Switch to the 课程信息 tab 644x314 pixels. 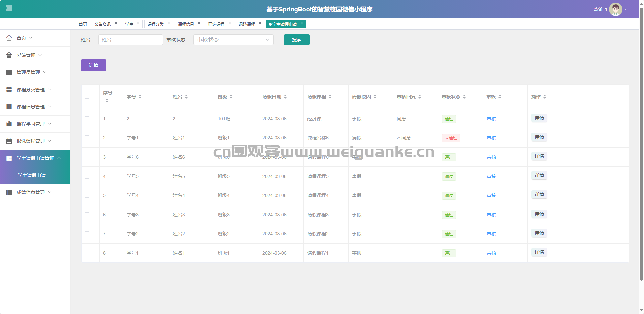186,24
